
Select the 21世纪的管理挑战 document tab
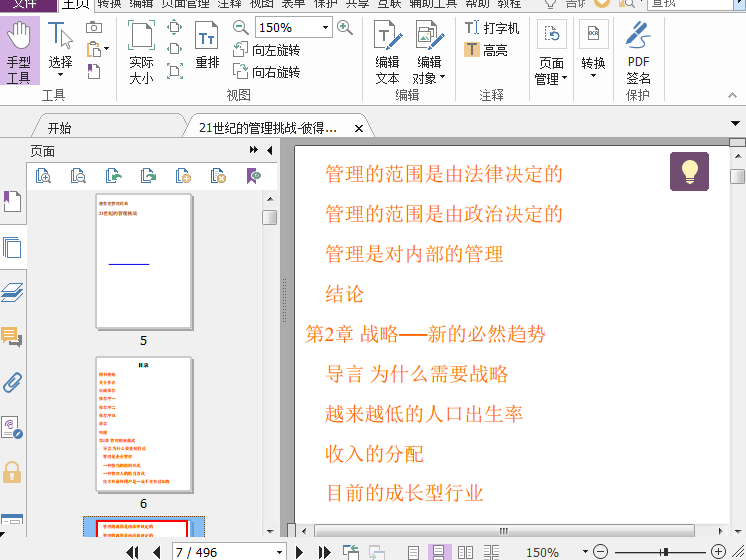click(268, 128)
